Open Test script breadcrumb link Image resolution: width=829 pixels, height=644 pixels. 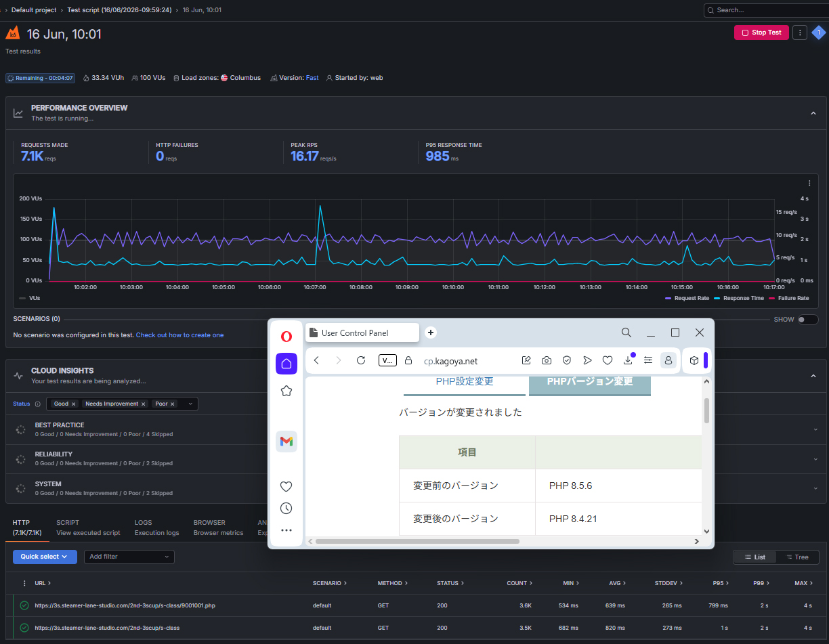click(x=119, y=10)
